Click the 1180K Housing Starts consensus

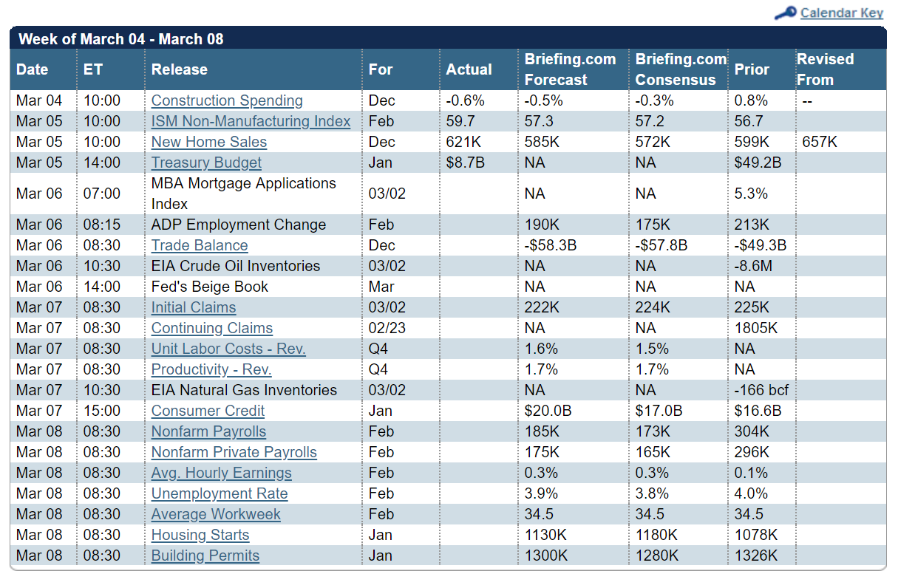point(657,535)
